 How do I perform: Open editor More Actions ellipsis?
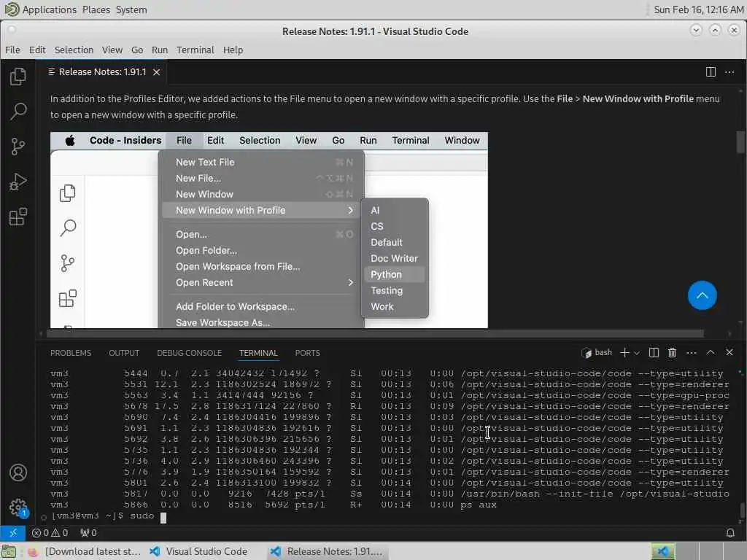tap(729, 72)
